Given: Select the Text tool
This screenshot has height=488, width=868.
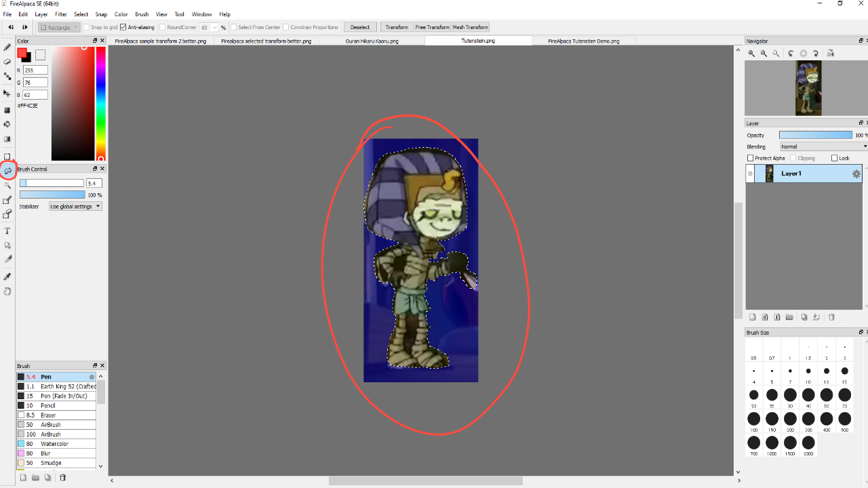Looking at the screenshot, I should pos(7,231).
